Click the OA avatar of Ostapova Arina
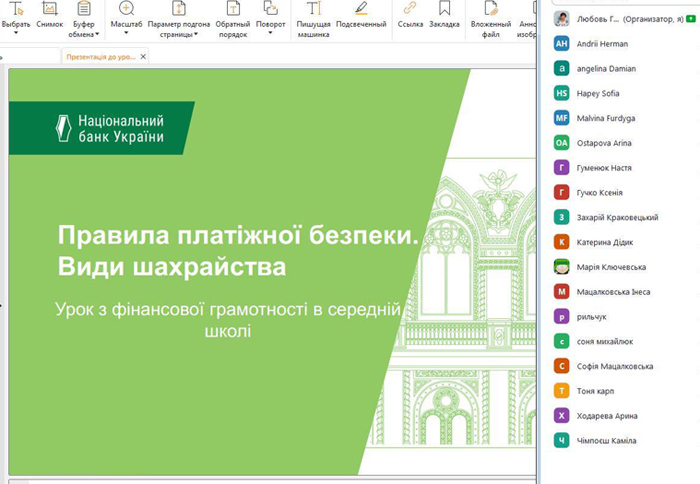700x484 pixels. point(562,143)
